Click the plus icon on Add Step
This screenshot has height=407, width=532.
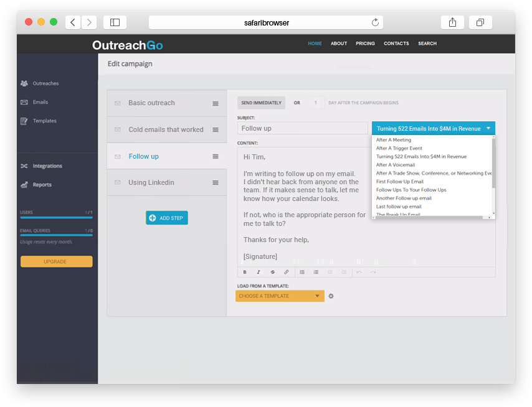pyautogui.click(x=153, y=218)
